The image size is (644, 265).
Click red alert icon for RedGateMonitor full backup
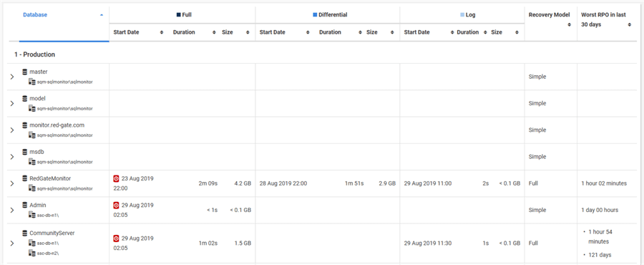(x=116, y=179)
